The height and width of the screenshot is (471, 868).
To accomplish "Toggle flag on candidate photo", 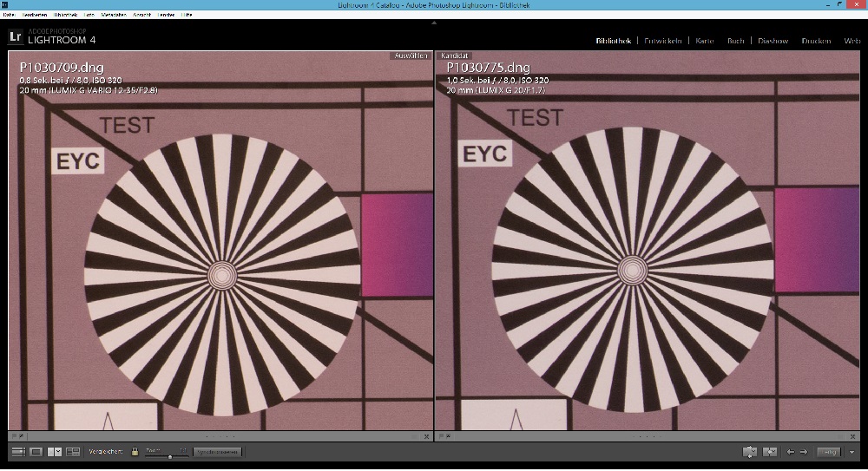I will [x=442, y=436].
